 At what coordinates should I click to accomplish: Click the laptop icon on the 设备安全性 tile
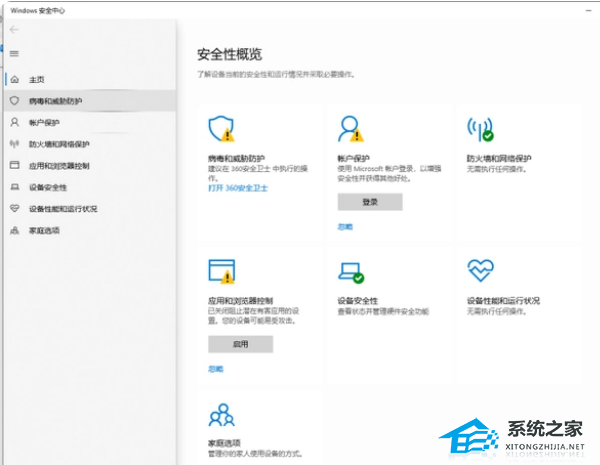coord(350,272)
